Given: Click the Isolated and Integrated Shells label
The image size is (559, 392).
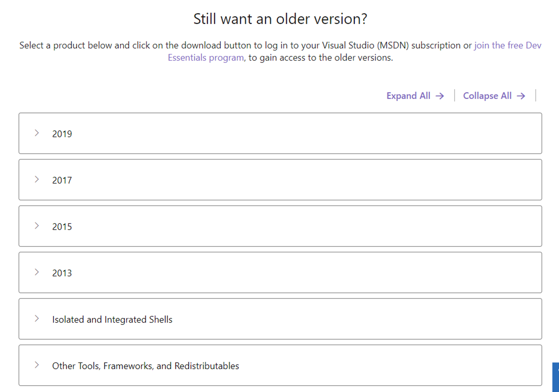Looking at the screenshot, I should [x=112, y=319].
